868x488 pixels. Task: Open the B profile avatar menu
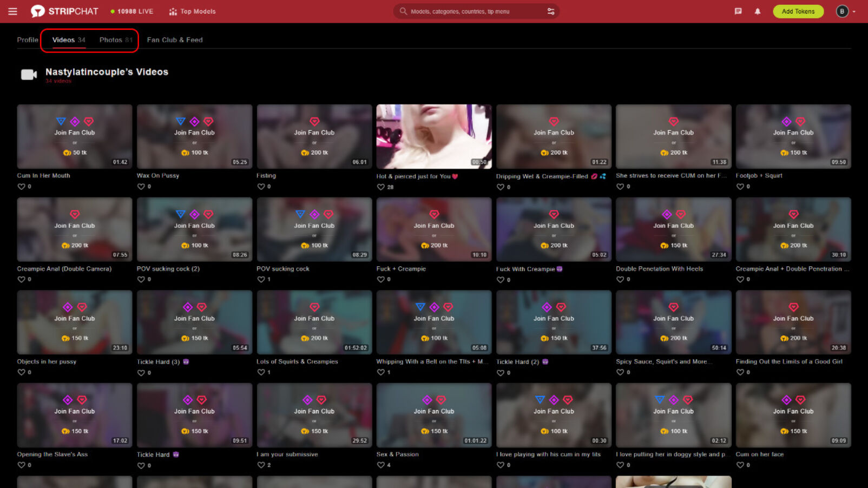pos(841,11)
